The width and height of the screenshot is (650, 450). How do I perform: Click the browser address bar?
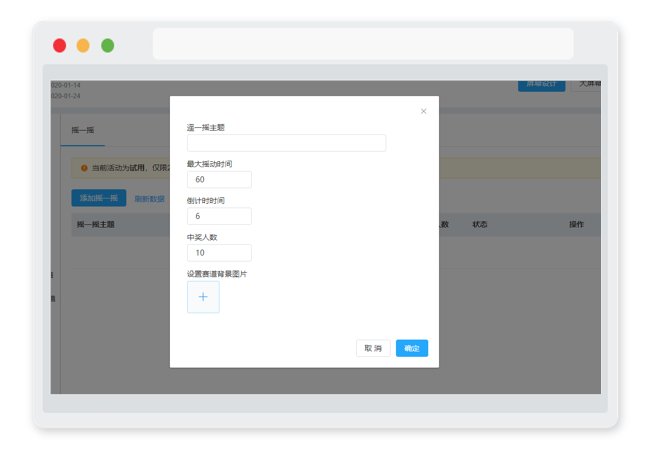coord(363,44)
